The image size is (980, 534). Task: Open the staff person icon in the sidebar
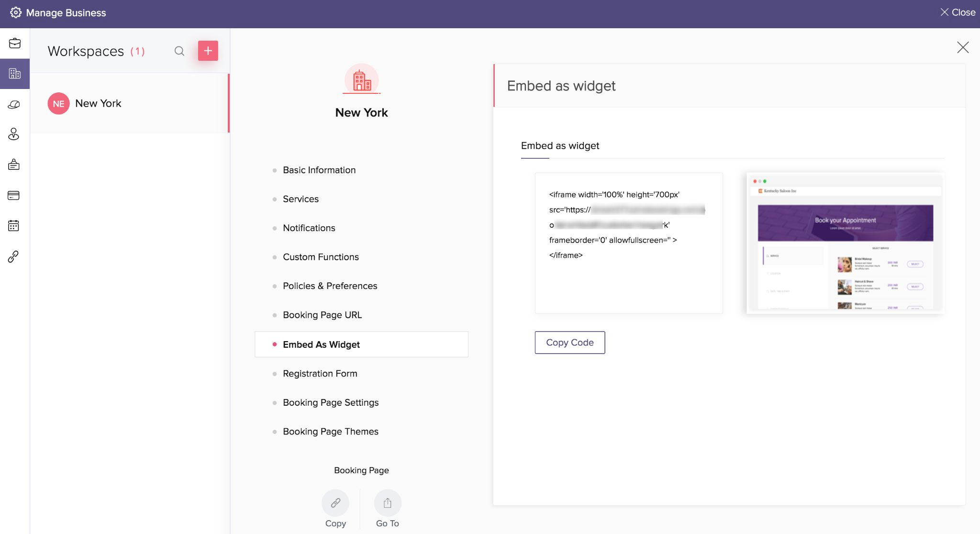coord(14,134)
